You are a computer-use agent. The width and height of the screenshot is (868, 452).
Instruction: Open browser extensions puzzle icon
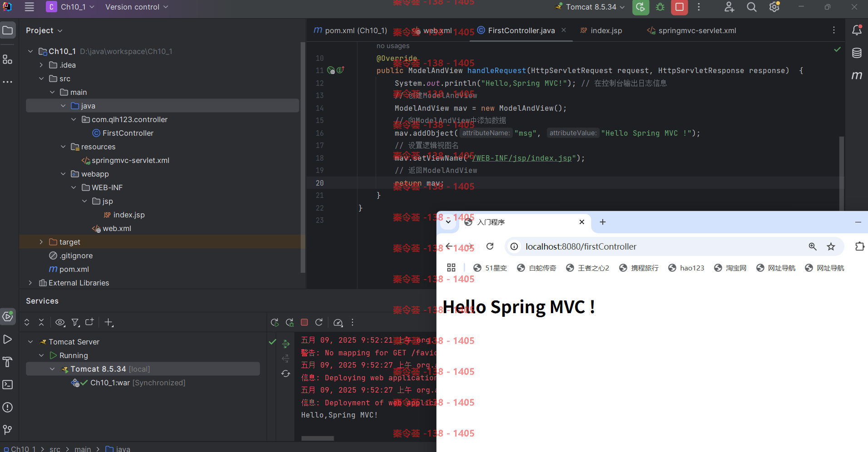click(859, 246)
